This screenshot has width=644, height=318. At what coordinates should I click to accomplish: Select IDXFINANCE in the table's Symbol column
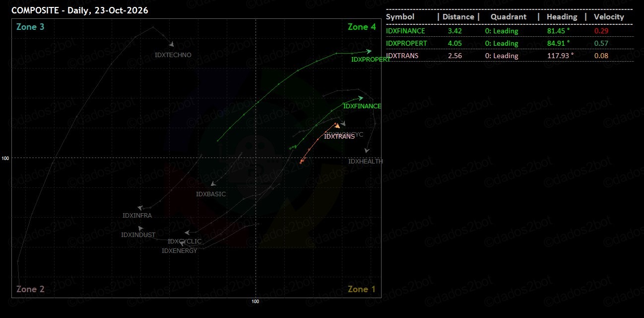405,31
